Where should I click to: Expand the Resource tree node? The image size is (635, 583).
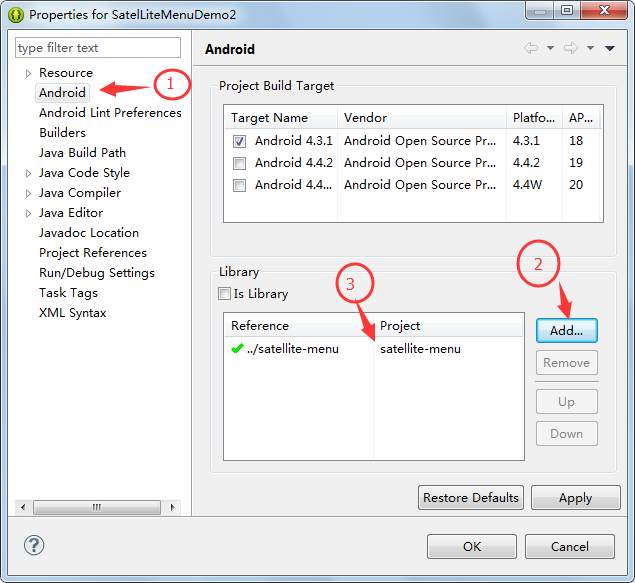pos(28,73)
